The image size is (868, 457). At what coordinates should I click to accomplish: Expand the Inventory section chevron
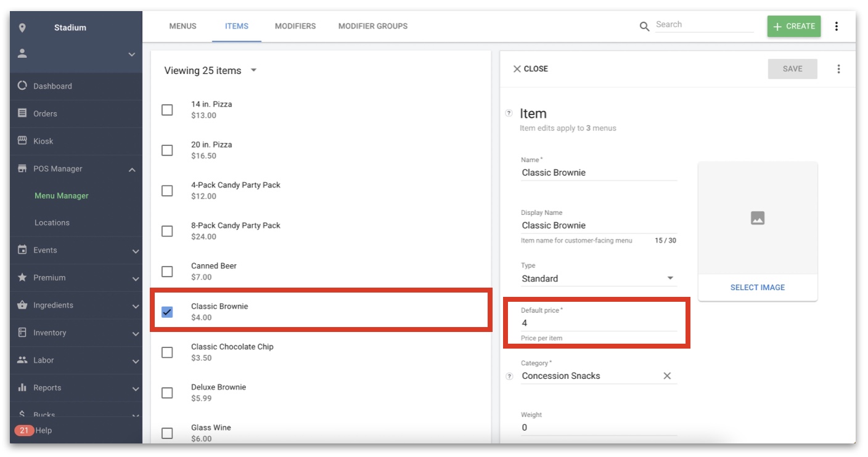point(136,334)
